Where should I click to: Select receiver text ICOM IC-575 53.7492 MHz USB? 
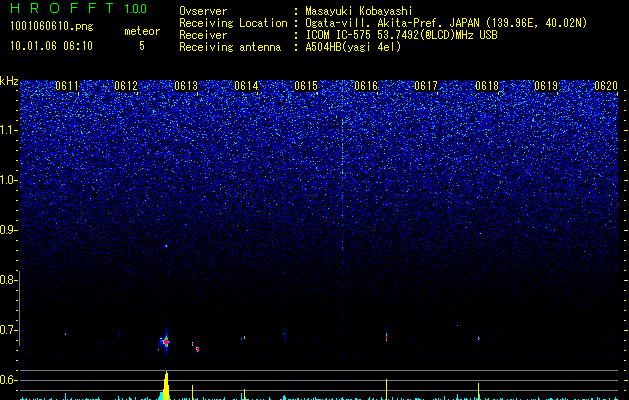coord(401,35)
